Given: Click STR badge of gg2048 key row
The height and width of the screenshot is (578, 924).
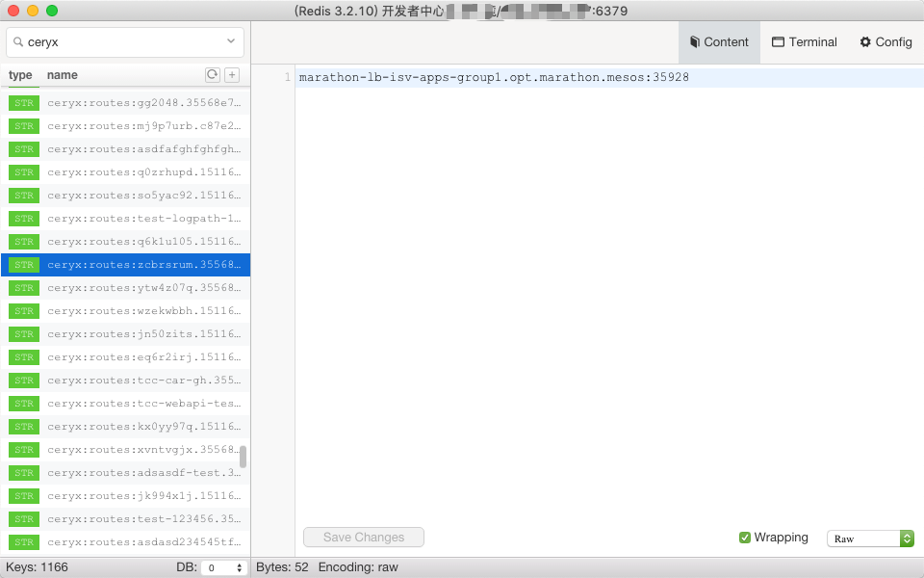Looking at the screenshot, I should pyautogui.click(x=24, y=103).
